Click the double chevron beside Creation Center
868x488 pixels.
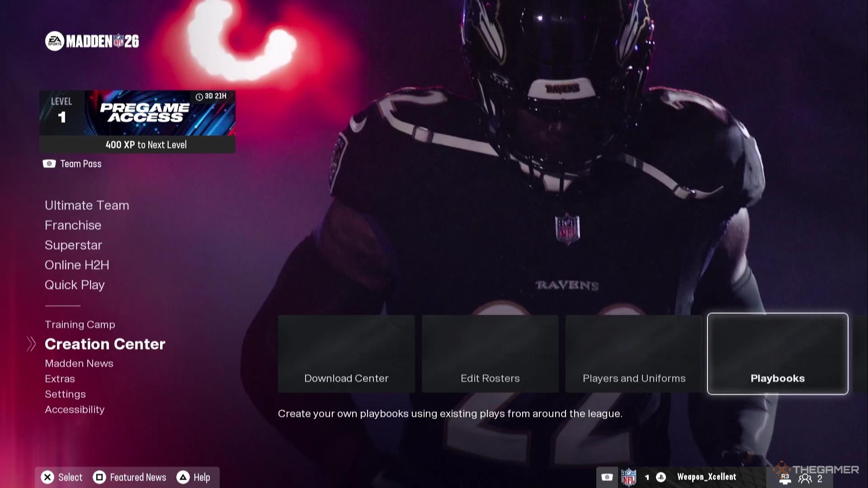click(31, 344)
